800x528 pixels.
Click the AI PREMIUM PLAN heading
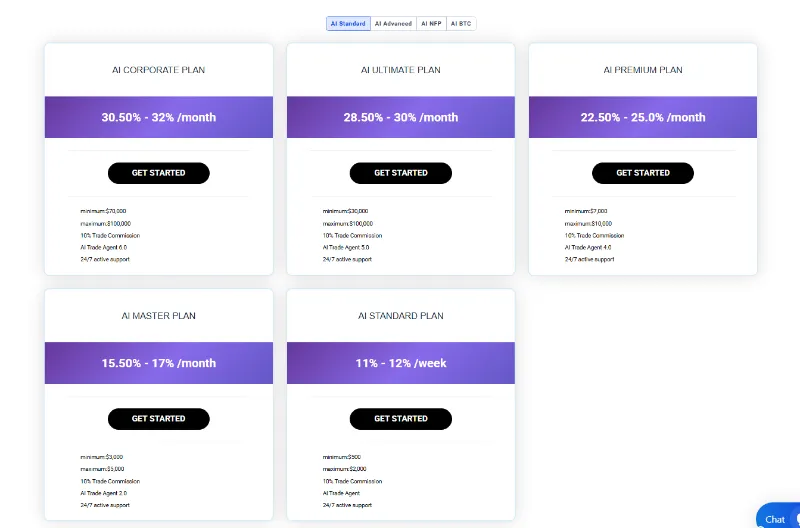coord(643,70)
